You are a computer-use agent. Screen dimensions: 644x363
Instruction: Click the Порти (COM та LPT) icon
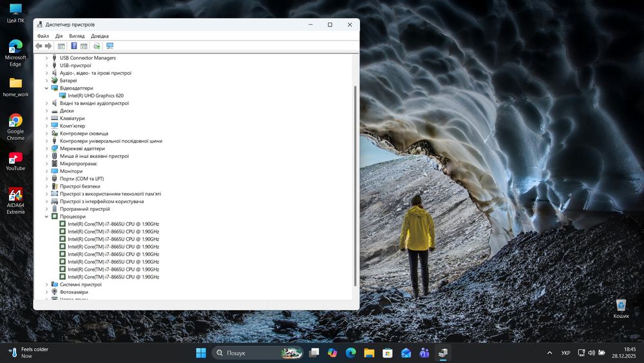(x=54, y=179)
